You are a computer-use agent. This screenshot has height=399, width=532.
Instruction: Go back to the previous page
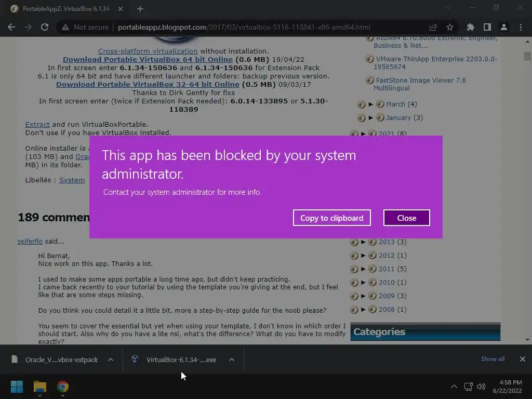click(11, 27)
